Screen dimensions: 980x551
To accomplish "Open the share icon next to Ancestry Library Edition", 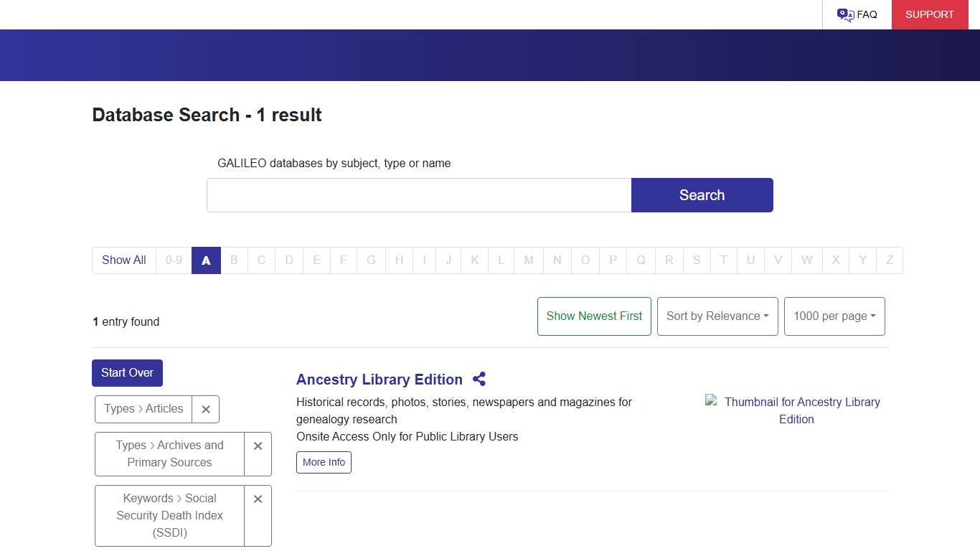I will click(479, 379).
